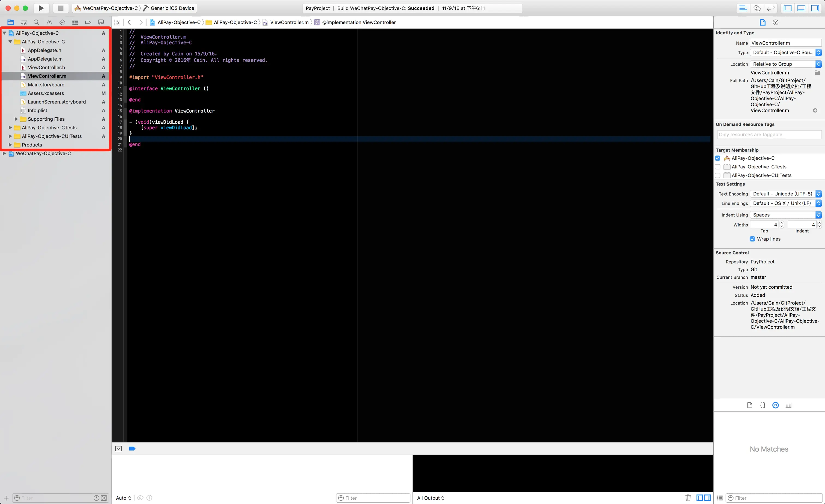Viewport: 825px width, 504px height.
Task: Clear console with the trash icon
Action: point(688,498)
